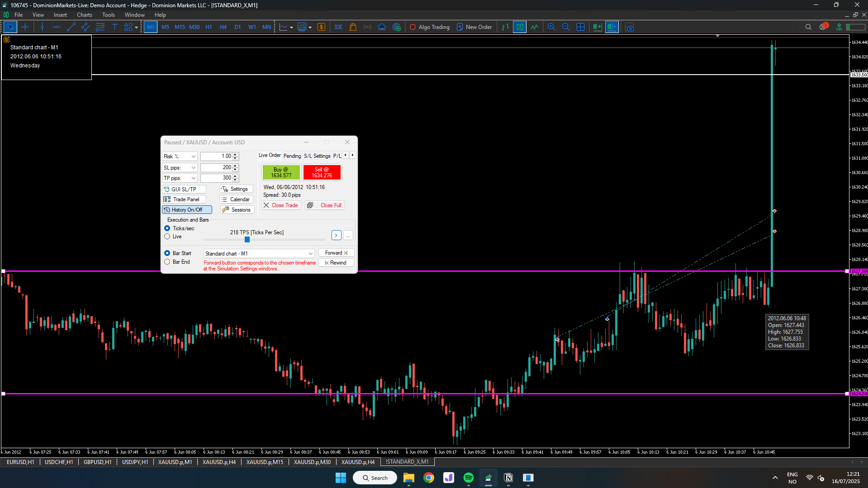Screen dimensions: 868x488
Task: Open Google Chrome from the taskbar
Action: (x=429, y=478)
